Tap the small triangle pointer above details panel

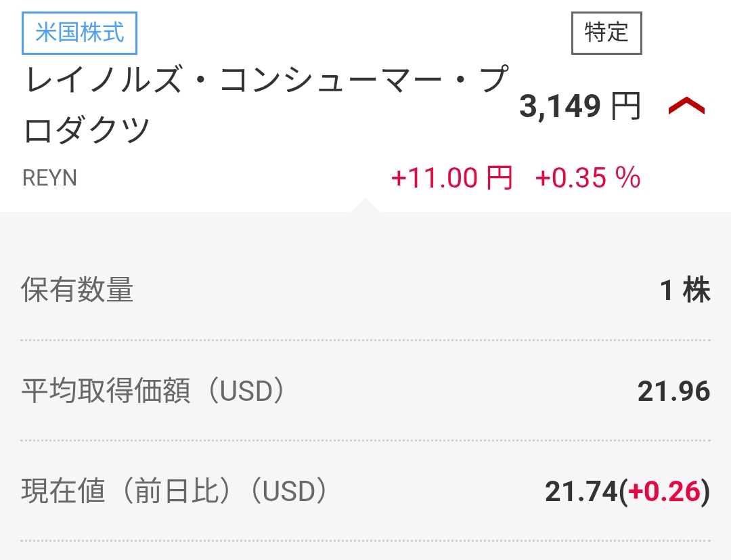pyautogui.click(x=365, y=205)
